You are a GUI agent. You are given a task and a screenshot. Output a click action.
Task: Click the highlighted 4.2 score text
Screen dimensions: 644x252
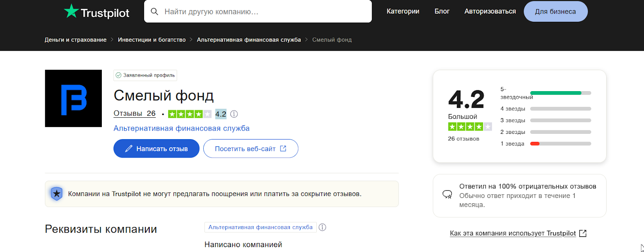[x=221, y=114]
